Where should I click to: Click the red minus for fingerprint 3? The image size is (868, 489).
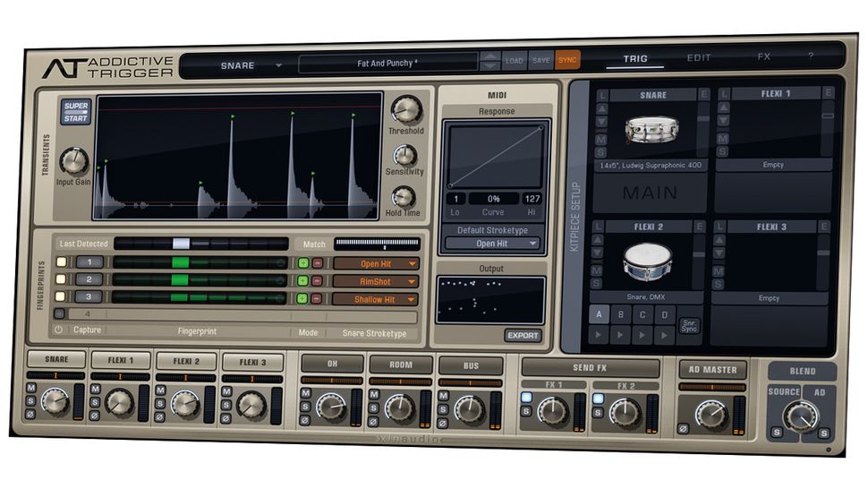pos(316,298)
